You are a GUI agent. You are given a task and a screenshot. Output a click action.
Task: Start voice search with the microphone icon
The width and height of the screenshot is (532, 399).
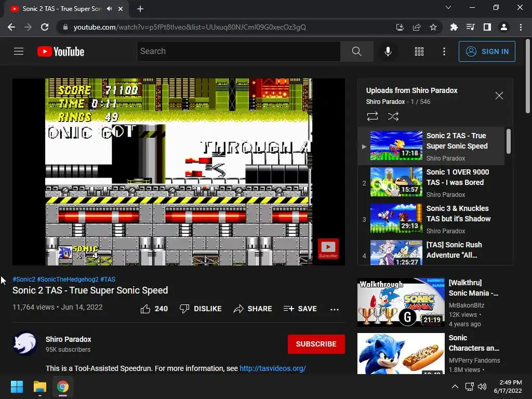pos(388,51)
